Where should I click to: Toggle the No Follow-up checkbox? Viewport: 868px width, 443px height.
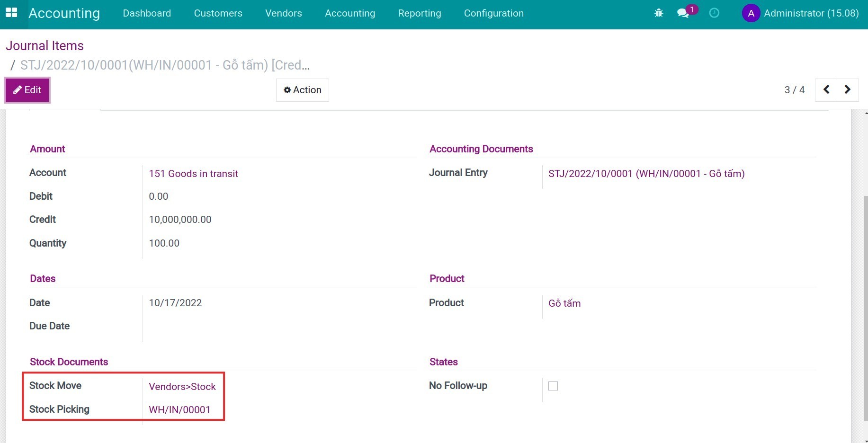[553, 386]
